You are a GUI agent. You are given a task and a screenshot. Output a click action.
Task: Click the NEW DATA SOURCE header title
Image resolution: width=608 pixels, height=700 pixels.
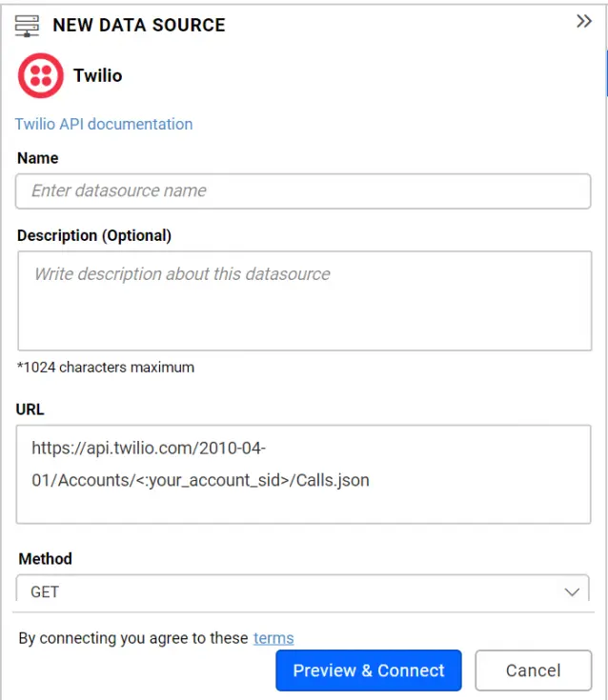coord(139,25)
